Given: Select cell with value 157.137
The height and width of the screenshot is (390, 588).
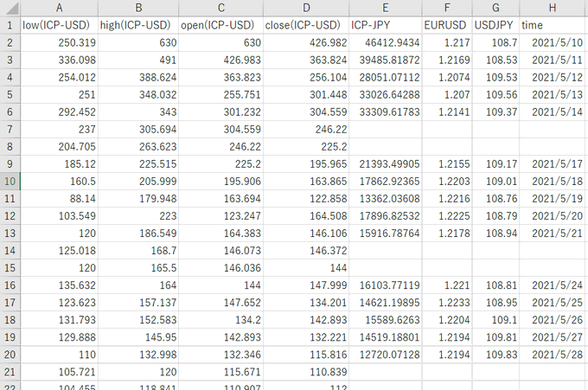Looking at the screenshot, I should pos(138,303).
